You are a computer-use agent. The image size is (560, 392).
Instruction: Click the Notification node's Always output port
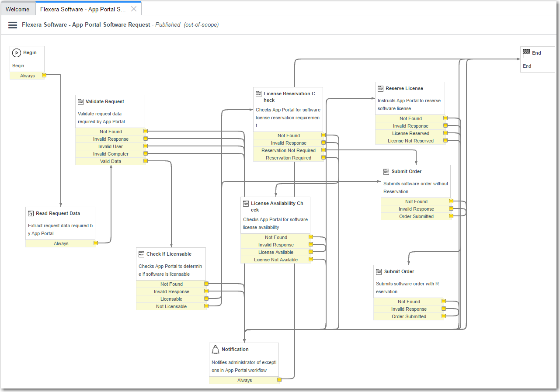pos(279,380)
